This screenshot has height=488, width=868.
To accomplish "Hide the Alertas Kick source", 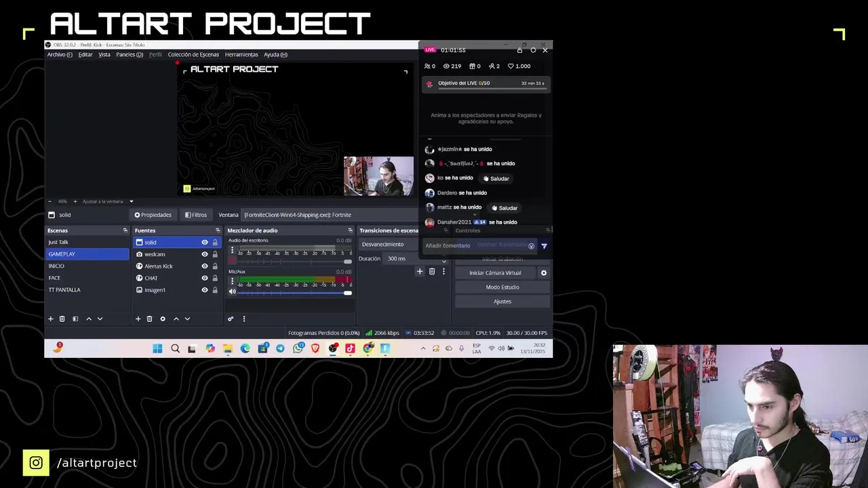I will point(204,266).
